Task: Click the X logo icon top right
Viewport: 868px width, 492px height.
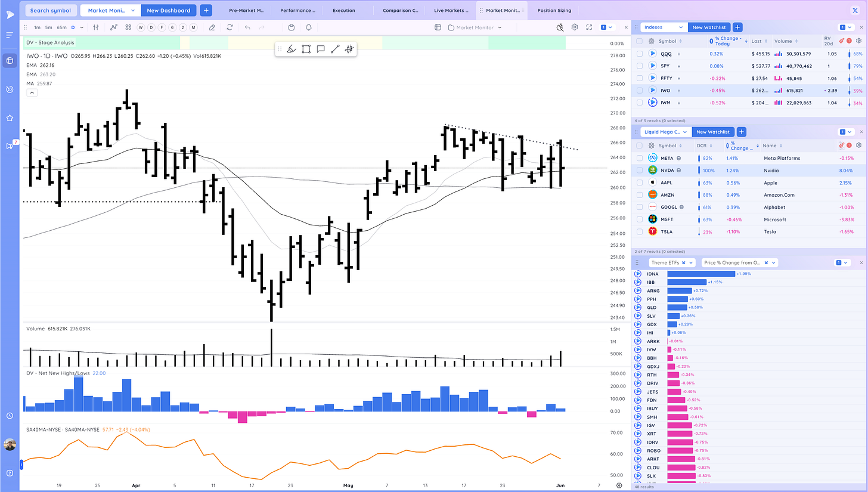Action: (855, 10)
